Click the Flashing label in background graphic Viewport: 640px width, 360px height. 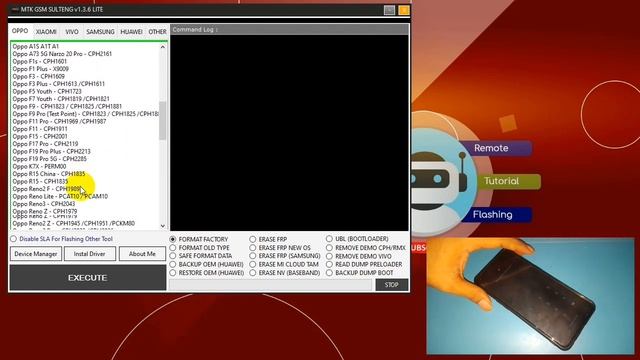[x=493, y=215]
